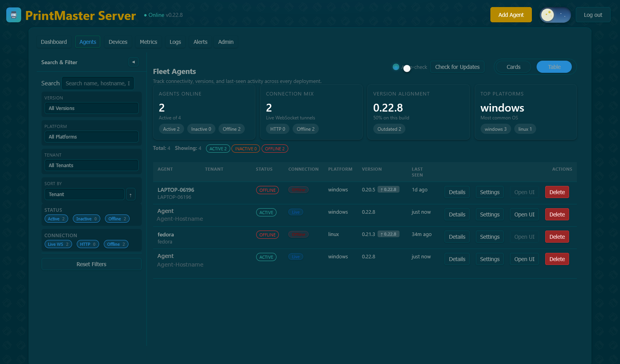Collapse the Search & Filter panel arrow
This screenshot has width=620, height=364.
tap(133, 62)
